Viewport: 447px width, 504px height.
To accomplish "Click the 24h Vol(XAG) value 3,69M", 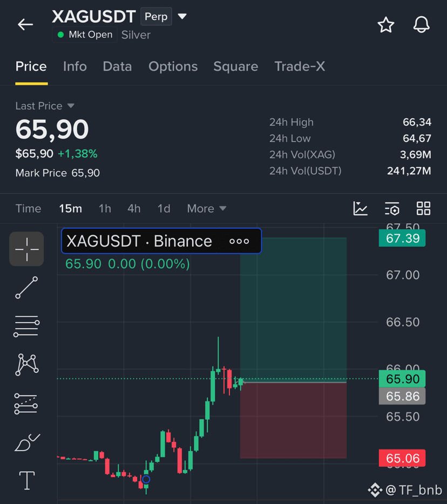I will pyautogui.click(x=416, y=155).
